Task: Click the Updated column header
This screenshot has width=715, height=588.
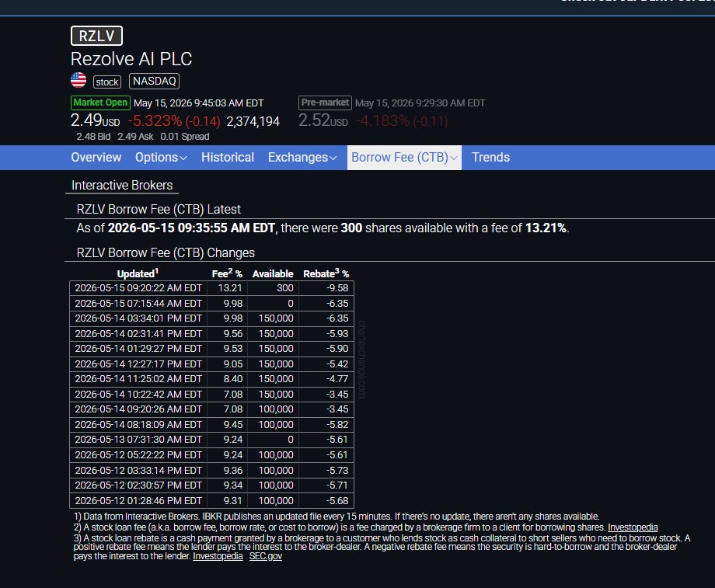Action: pos(138,273)
